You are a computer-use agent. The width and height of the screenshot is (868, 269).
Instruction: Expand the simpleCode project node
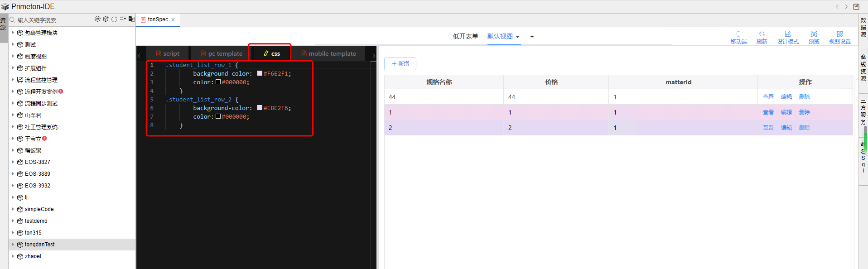point(13,209)
